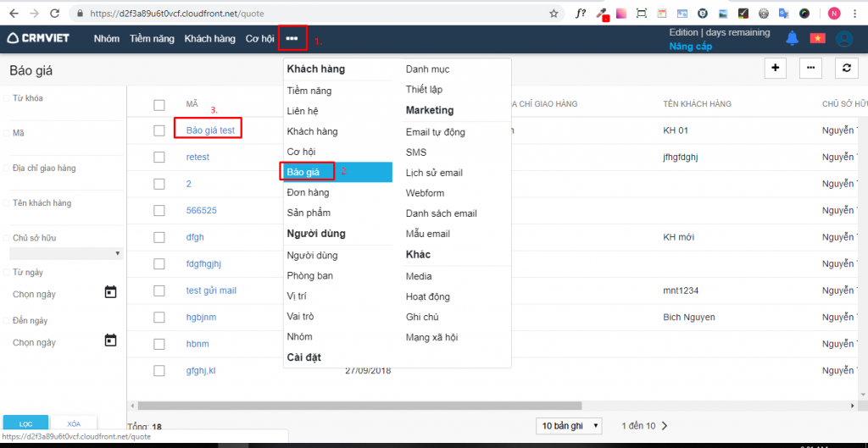
Task: Click the plus icon to add quote
Action: pos(776,68)
